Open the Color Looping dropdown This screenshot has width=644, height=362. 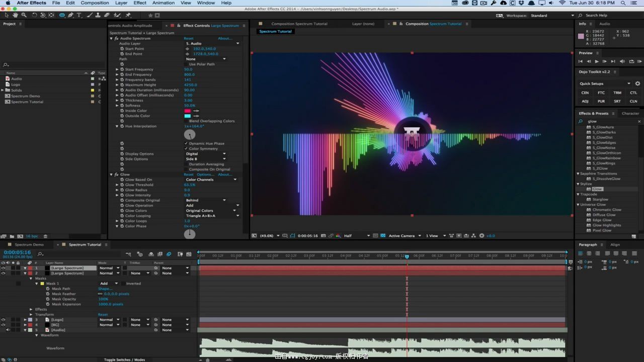(213, 216)
